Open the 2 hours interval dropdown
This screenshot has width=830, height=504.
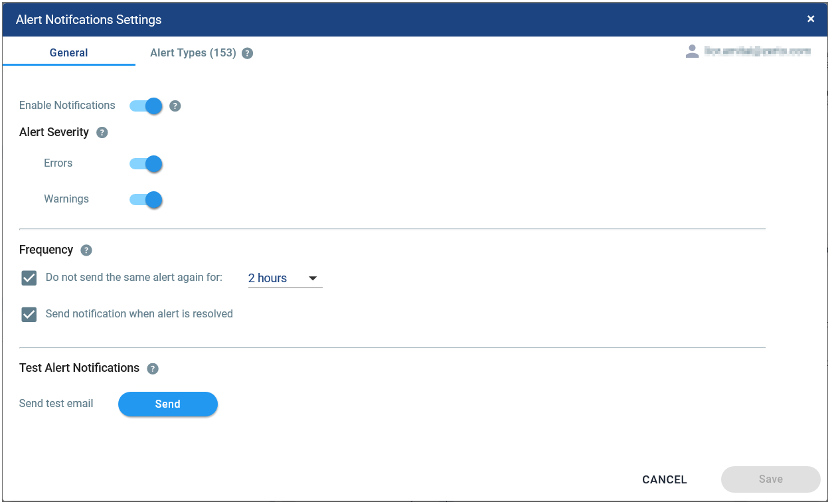284,278
